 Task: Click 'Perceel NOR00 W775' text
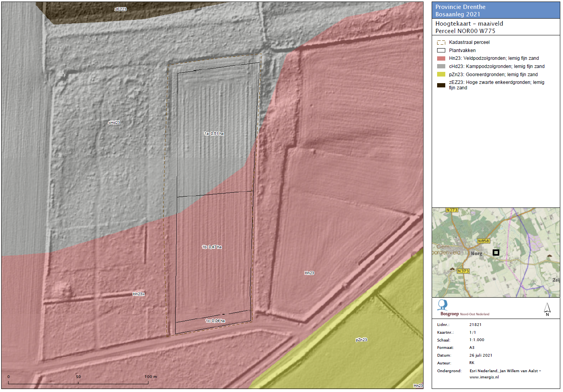(x=465, y=31)
